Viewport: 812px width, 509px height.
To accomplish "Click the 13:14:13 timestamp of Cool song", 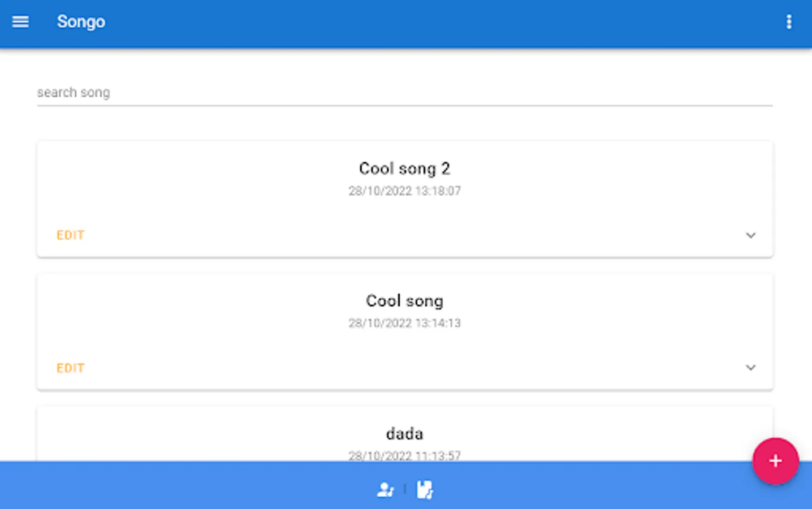I will pyautogui.click(x=404, y=323).
